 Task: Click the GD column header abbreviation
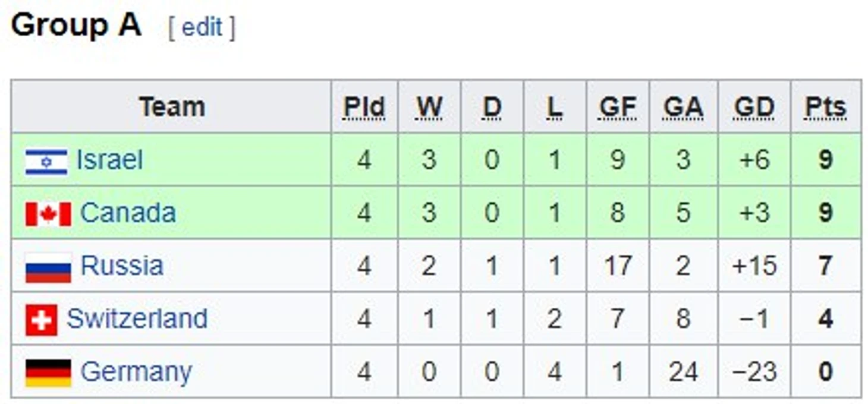754,108
